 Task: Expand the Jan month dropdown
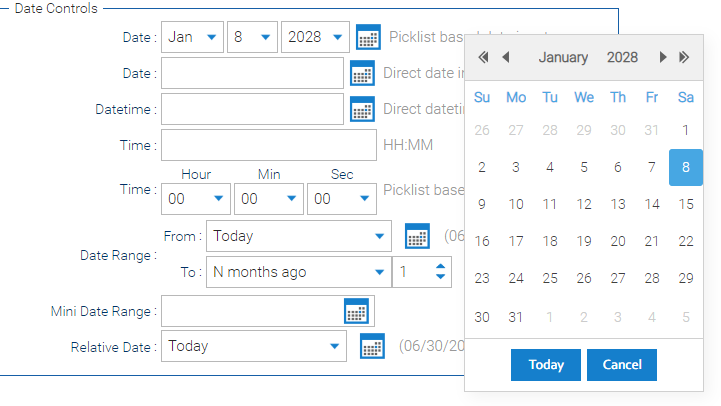click(x=192, y=37)
